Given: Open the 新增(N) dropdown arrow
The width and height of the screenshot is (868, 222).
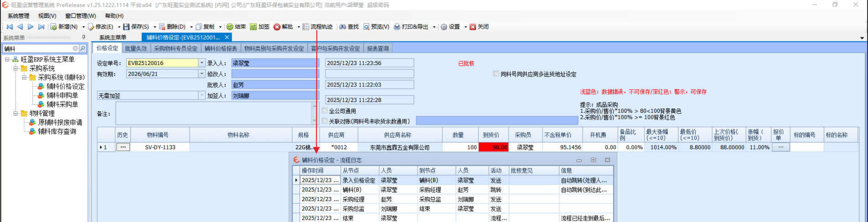Looking at the screenshot, I should 83,27.
